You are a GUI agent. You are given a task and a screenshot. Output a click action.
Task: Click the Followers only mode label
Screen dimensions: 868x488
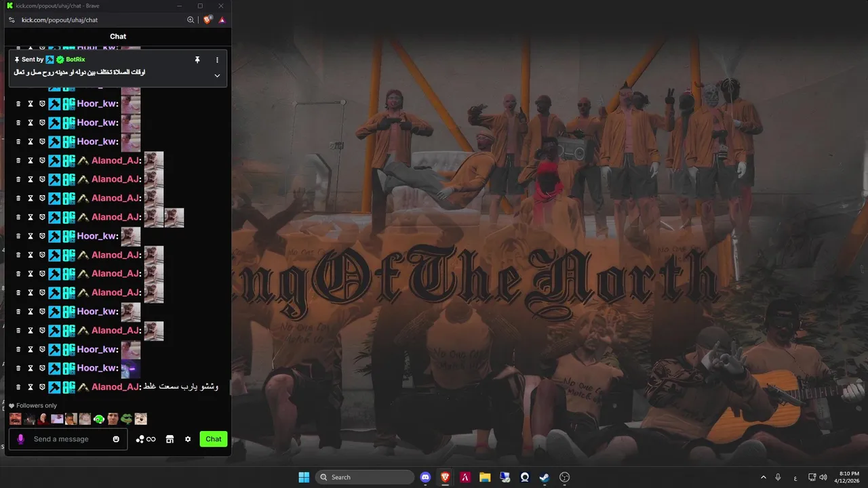coord(37,405)
